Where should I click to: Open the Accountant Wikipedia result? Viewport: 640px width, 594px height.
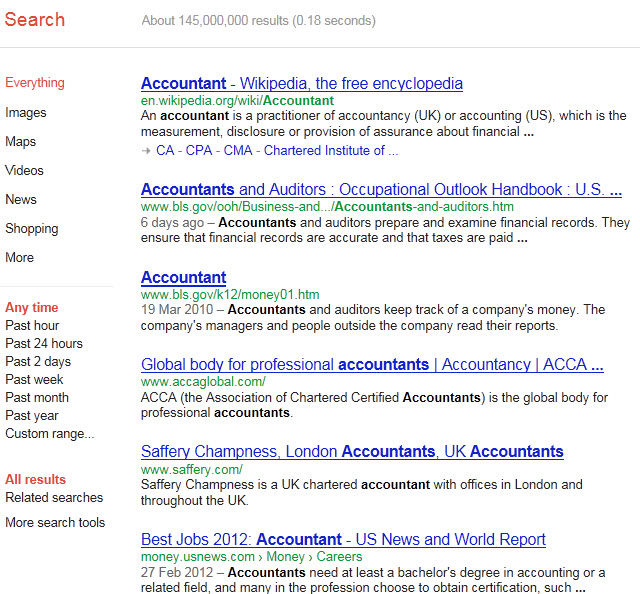coord(301,84)
